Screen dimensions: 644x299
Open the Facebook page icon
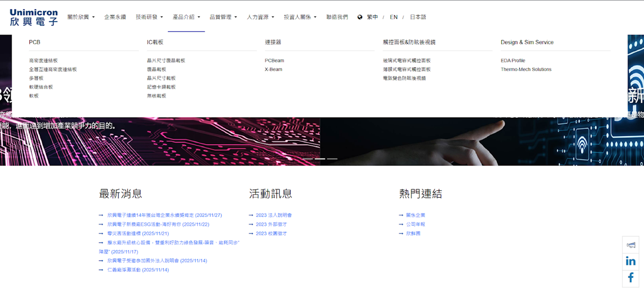click(630, 278)
